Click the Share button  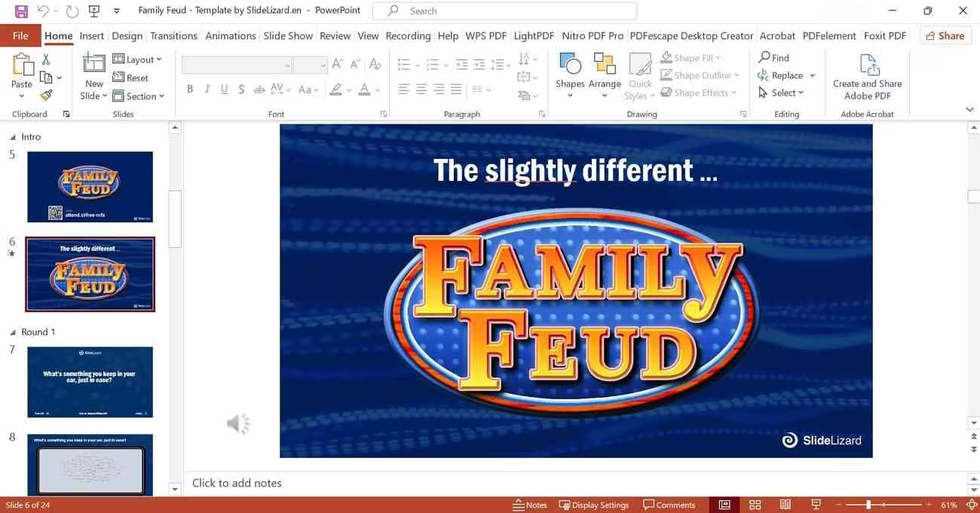(x=945, y=35)
